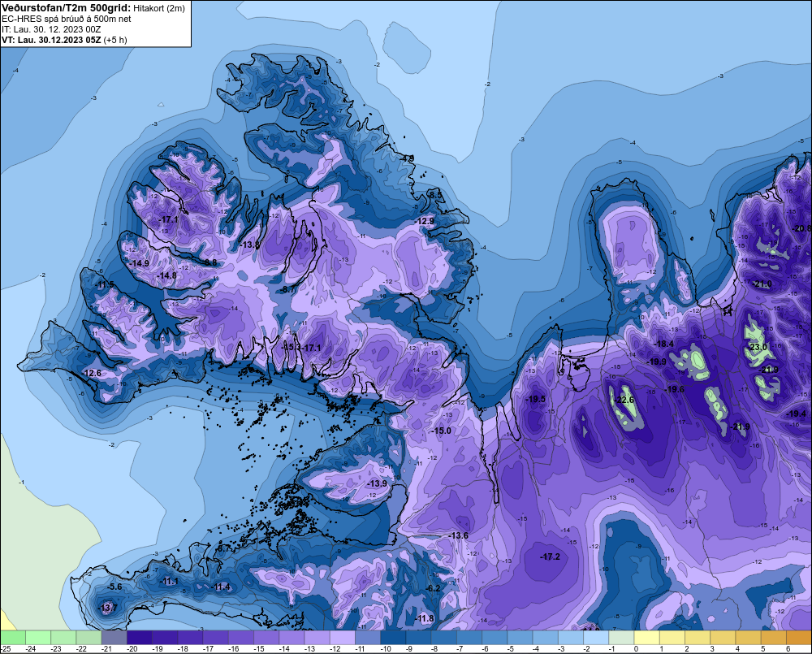Select the pale green -1 legend swatch

click(x=621, y=637)
